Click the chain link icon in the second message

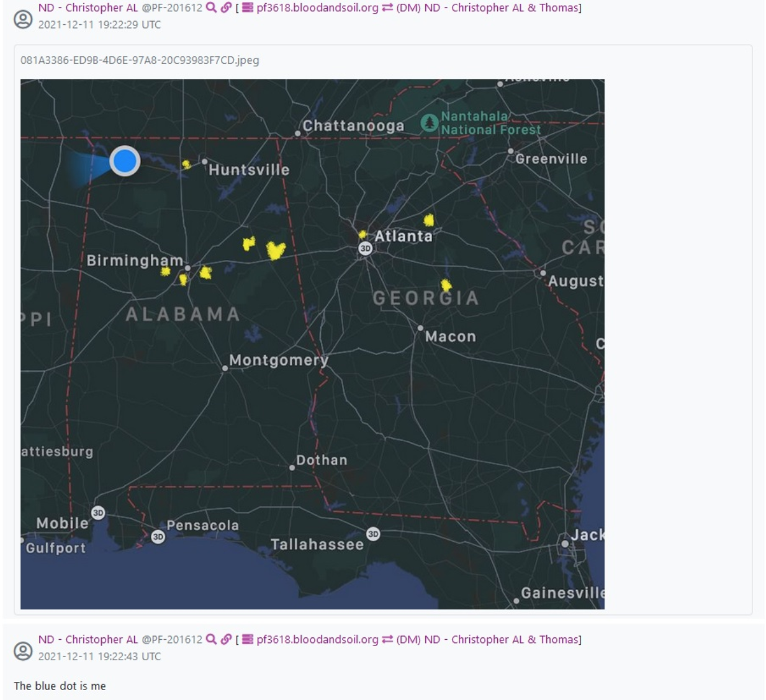[226, 639]
